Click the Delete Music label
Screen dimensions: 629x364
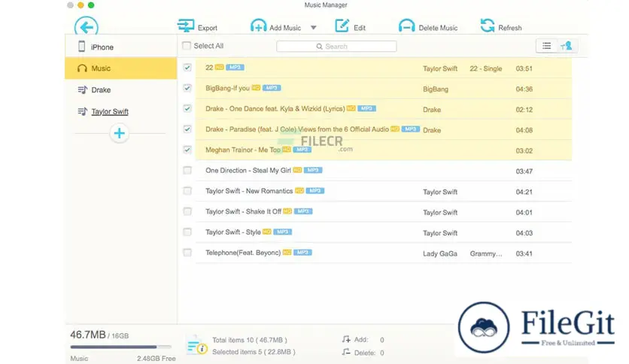438,28
